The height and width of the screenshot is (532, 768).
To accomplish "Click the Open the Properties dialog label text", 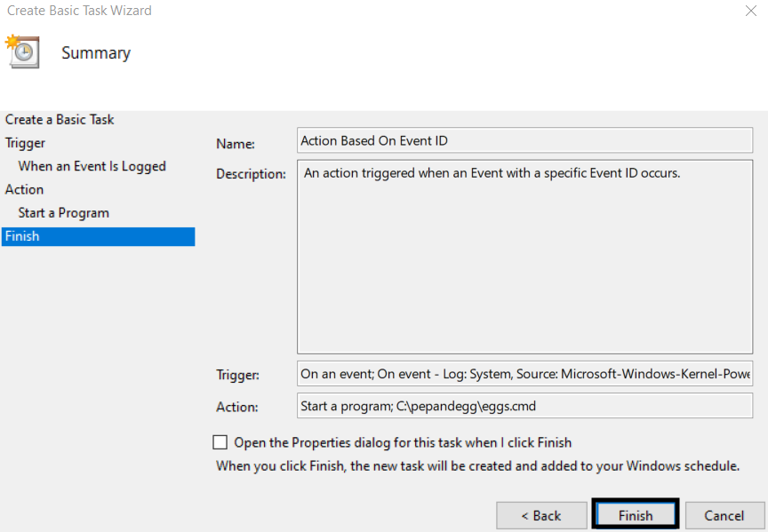I will 403,442.
